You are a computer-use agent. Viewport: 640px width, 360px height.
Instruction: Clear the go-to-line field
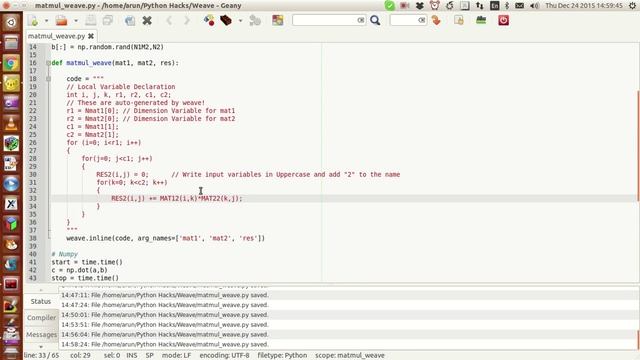coord(422,20)
